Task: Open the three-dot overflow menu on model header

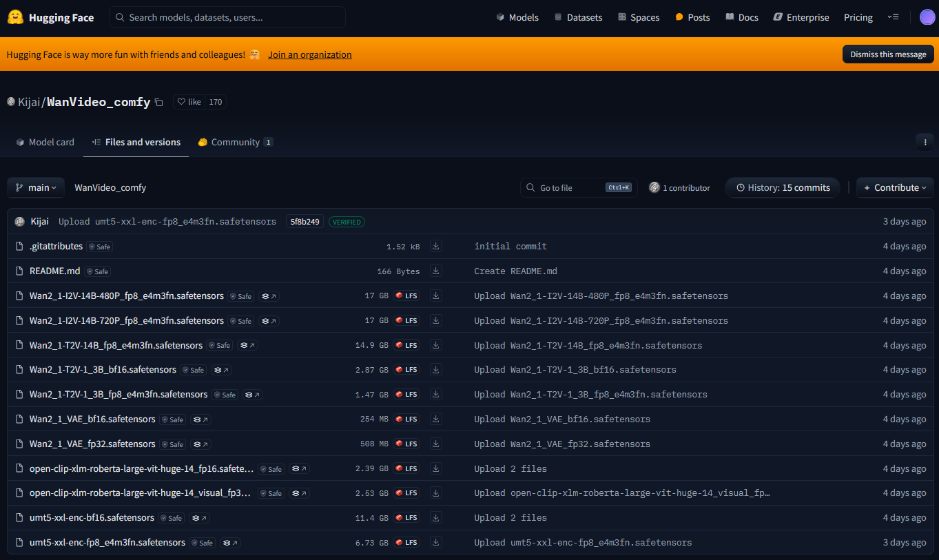Action: [x=925, y=141]
